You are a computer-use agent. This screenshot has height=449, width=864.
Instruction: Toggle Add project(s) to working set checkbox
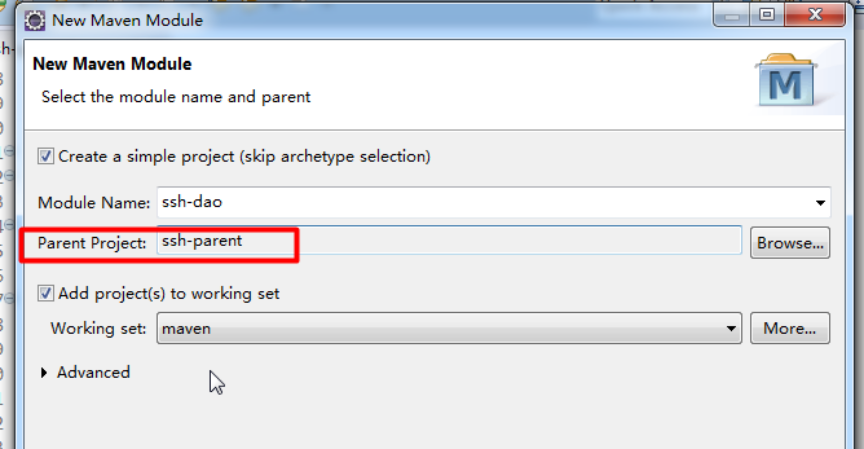pos(45,293)
